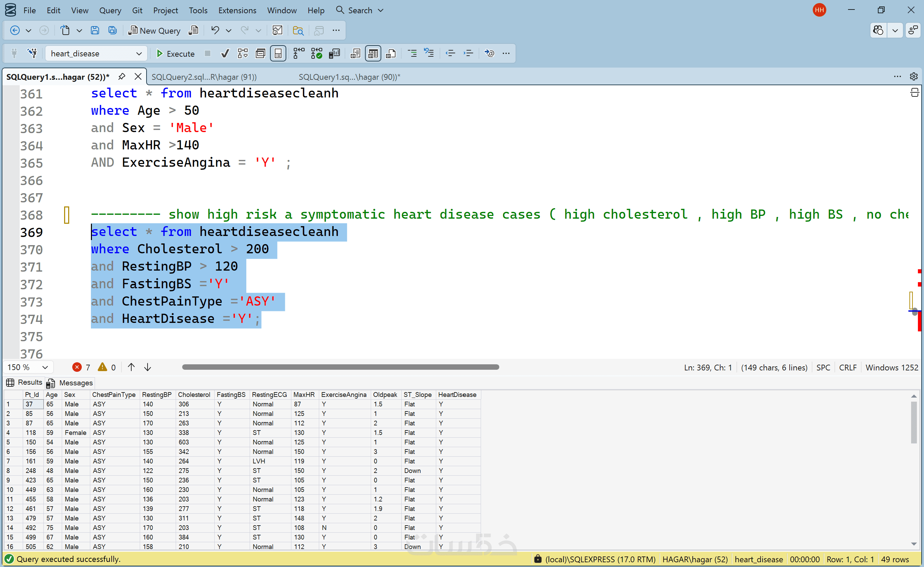
Task: Toggle Include Client Statistics button
Action: point(334,54)
